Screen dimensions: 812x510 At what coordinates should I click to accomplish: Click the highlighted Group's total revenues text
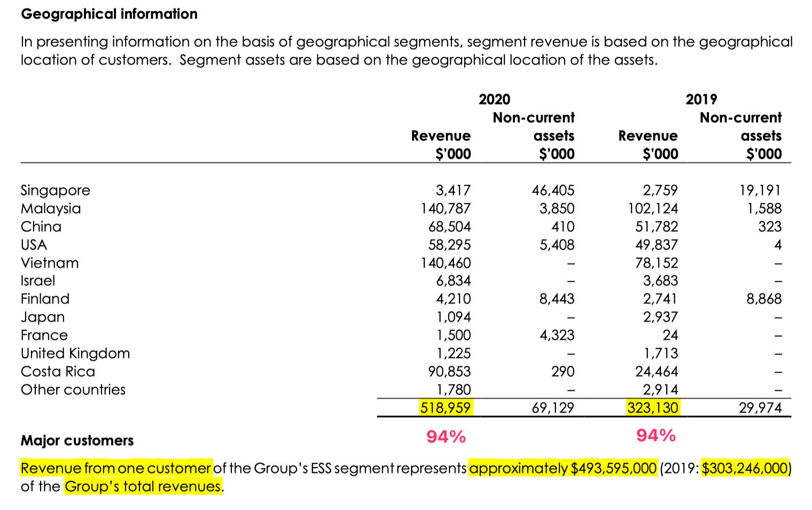pyautogui.click(x=143, y=486)
